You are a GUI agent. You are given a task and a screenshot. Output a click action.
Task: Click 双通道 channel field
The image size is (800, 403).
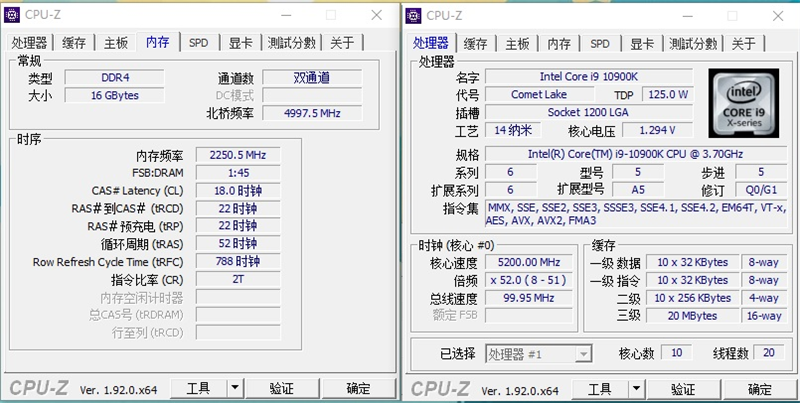[312, 78]
